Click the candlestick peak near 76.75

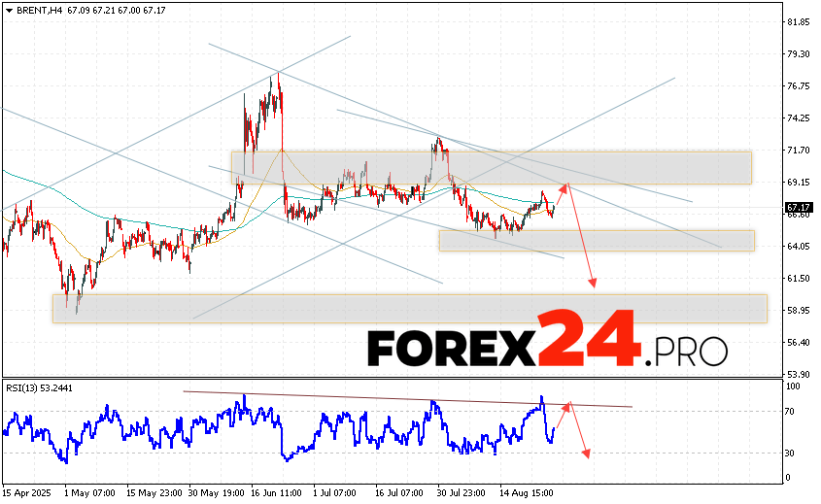click(x=279, y=75)
